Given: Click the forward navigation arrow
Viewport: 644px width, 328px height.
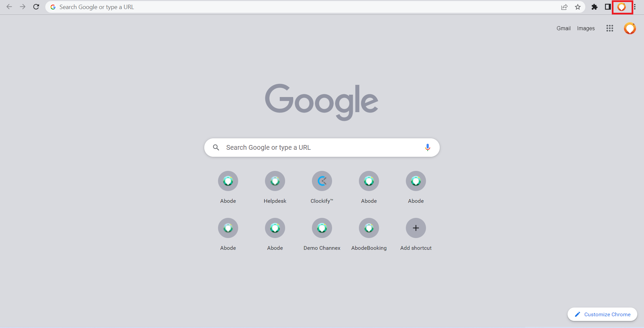Looking at the screenshot, I should pos(22,7).
